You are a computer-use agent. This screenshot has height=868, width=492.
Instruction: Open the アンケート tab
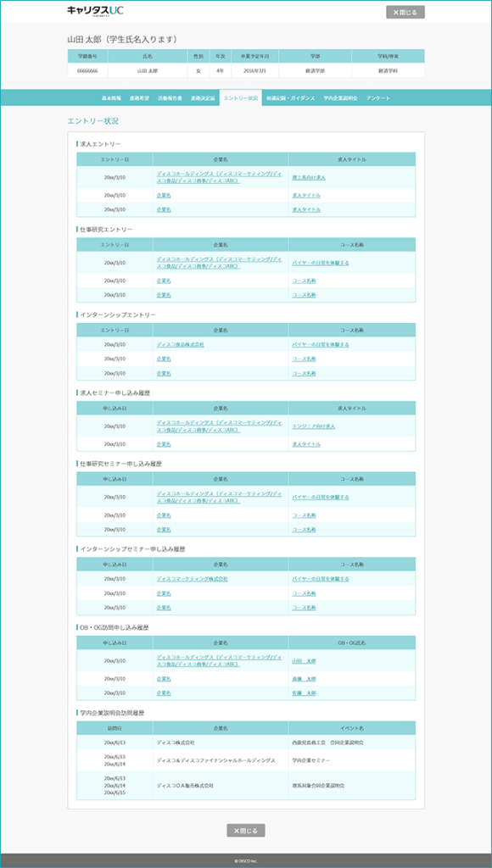[378, 98]
